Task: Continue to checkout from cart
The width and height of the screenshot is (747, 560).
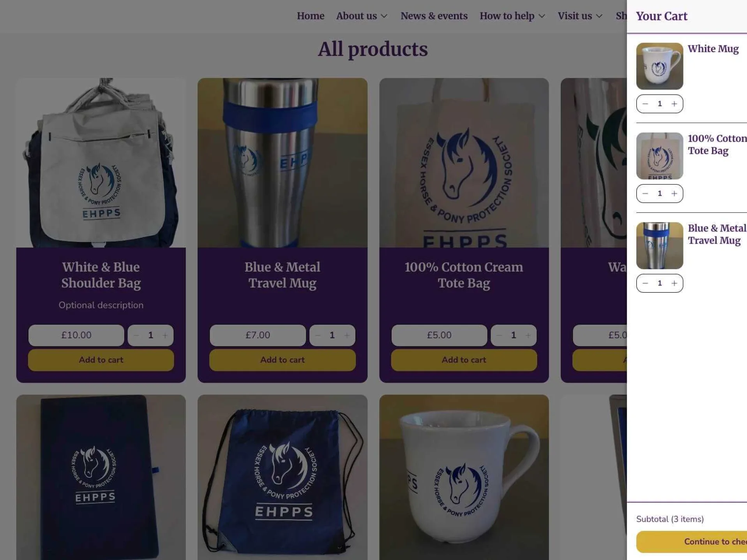Action: (692, 542)
